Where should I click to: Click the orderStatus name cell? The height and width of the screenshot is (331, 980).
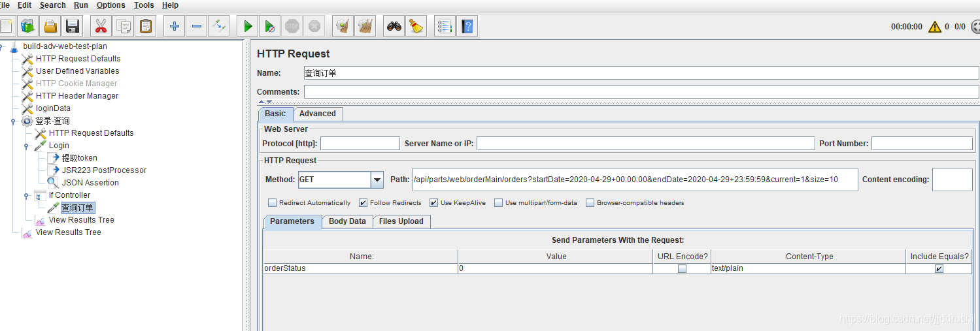360,268
